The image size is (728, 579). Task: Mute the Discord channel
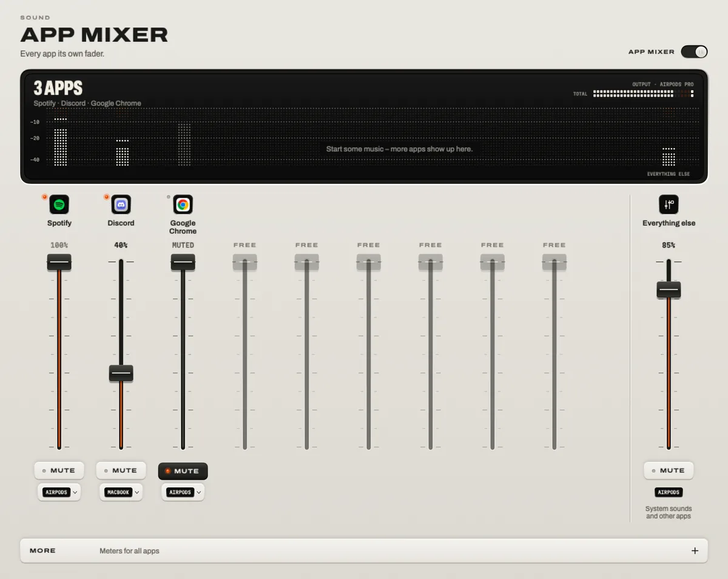(x=121, y=470)
